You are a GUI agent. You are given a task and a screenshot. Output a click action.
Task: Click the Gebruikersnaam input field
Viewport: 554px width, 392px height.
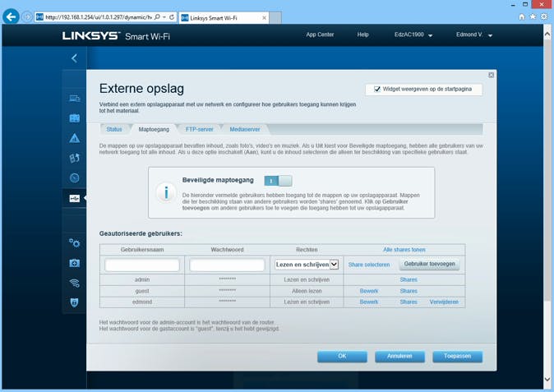coord(142,265)
